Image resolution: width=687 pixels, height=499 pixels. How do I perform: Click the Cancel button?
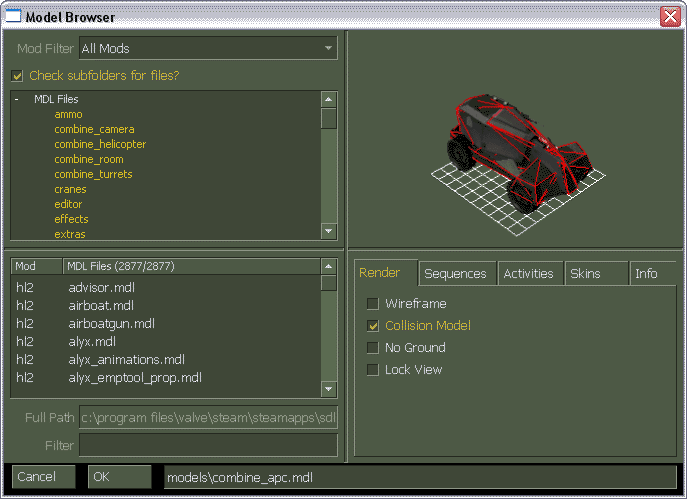click(42, 477)
